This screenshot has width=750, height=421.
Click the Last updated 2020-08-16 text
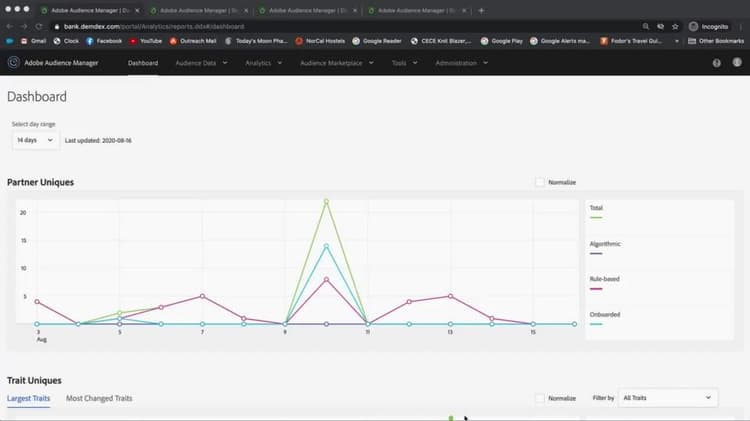(x=98, y=141)
